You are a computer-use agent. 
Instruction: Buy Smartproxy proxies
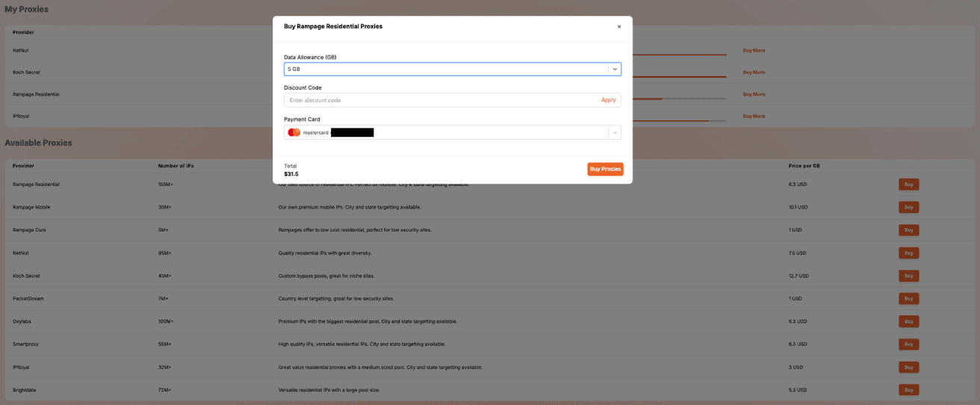pos(908,344)
